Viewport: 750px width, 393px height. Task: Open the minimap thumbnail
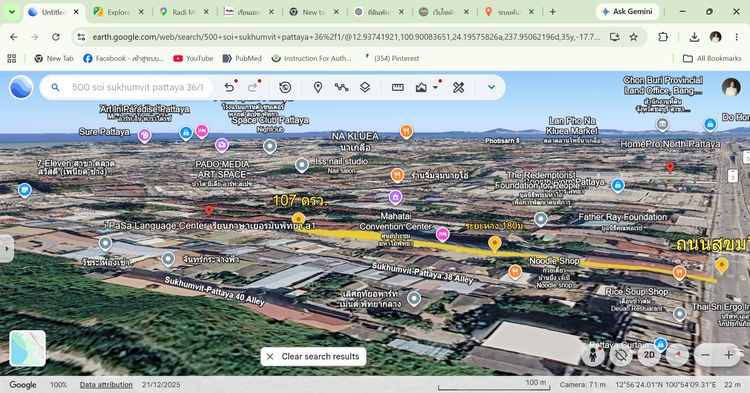(x=28, y=348)
